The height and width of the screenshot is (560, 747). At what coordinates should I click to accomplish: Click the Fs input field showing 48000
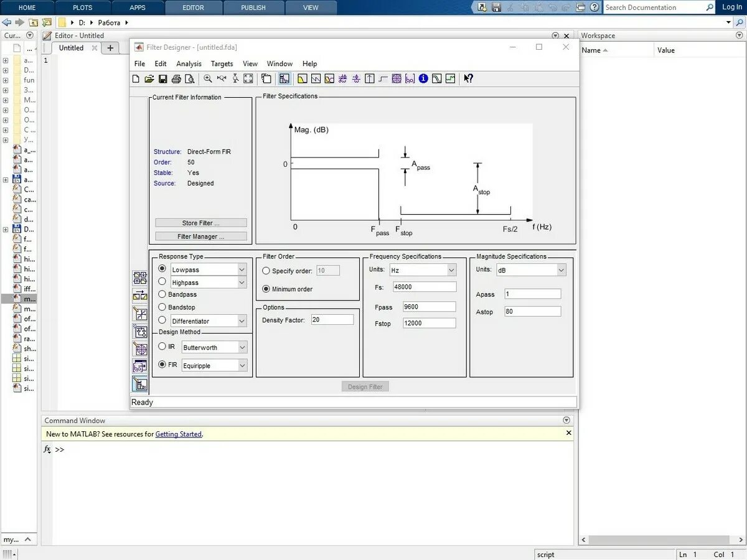(425, 287)
